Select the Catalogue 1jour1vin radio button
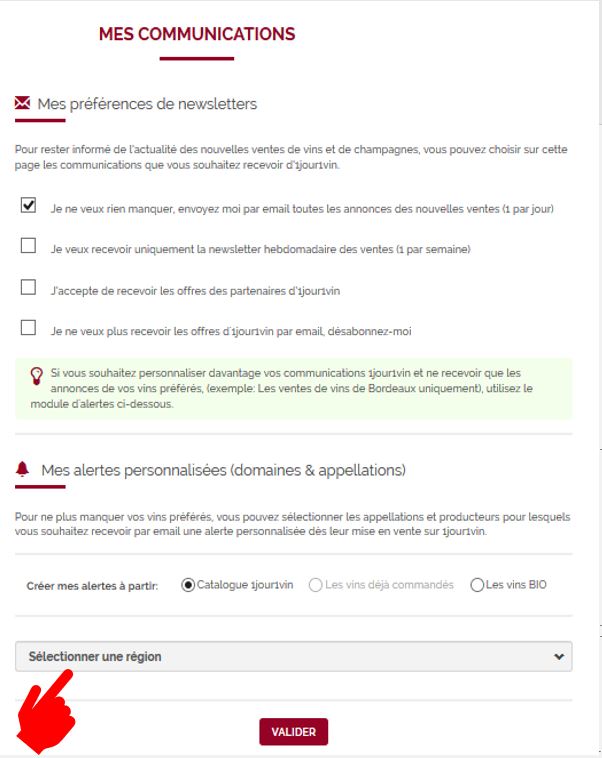Viewport: 602px width, 758px height. [x=188, y=585]
